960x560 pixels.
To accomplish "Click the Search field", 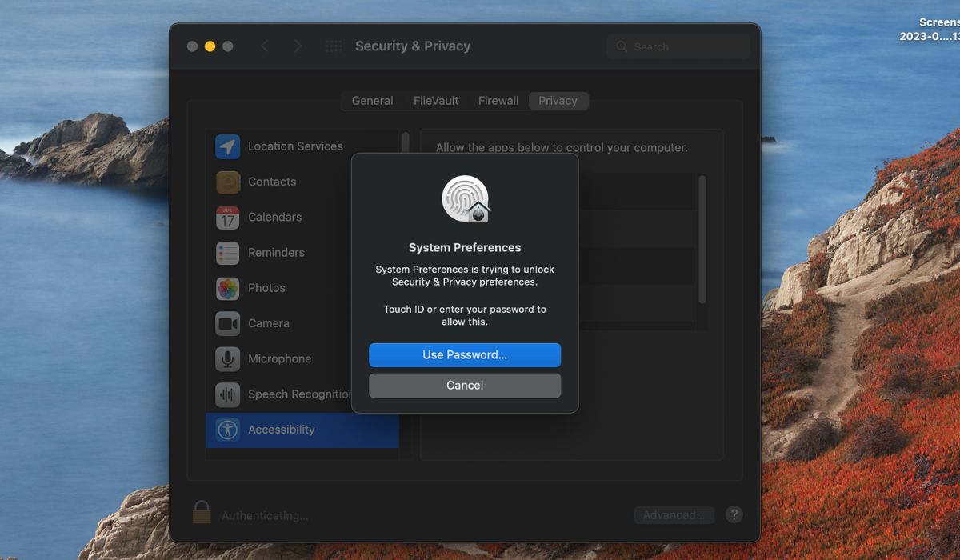I will coord(678,46).
